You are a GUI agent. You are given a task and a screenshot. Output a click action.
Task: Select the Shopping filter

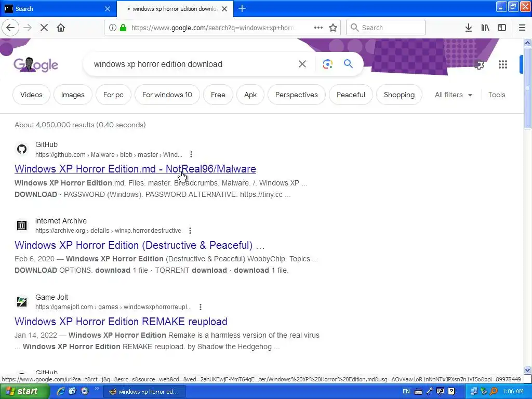(399, 95)
